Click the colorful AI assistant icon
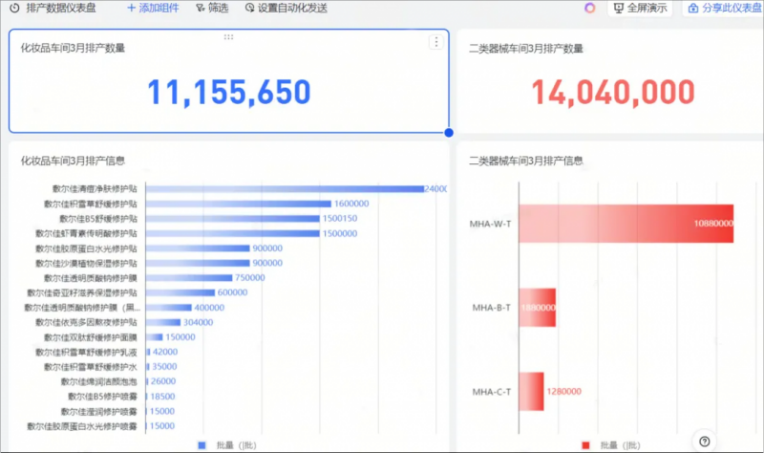 tap(590, 8)
